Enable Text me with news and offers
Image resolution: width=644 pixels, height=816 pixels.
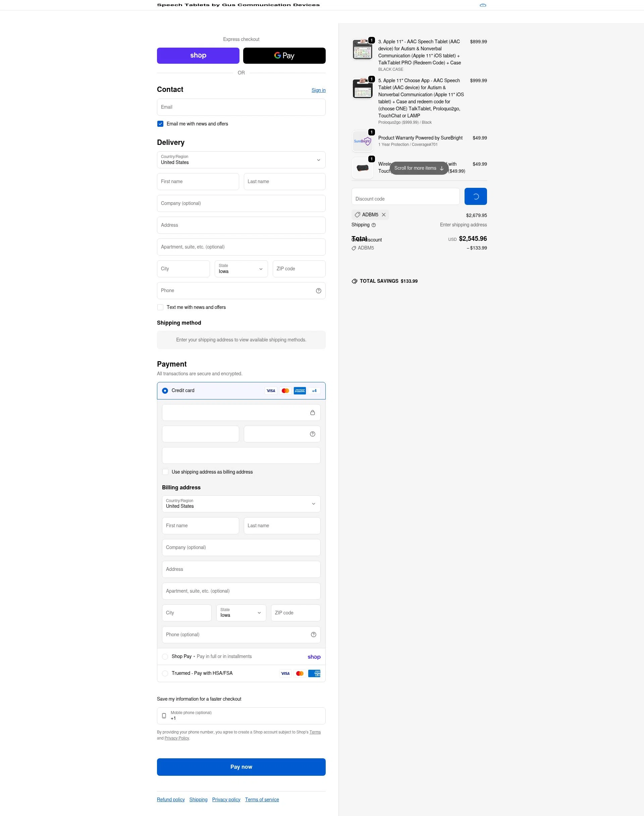pos(160,307)
